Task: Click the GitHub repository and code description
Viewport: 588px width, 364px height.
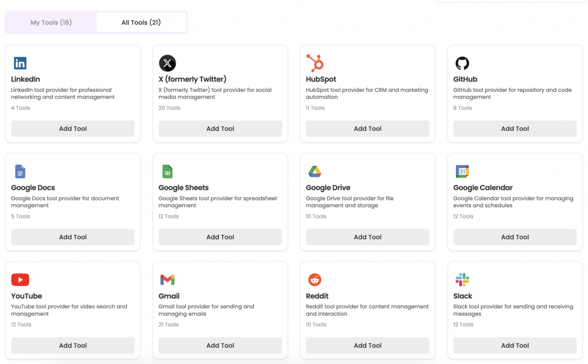Action: [512, 94]
